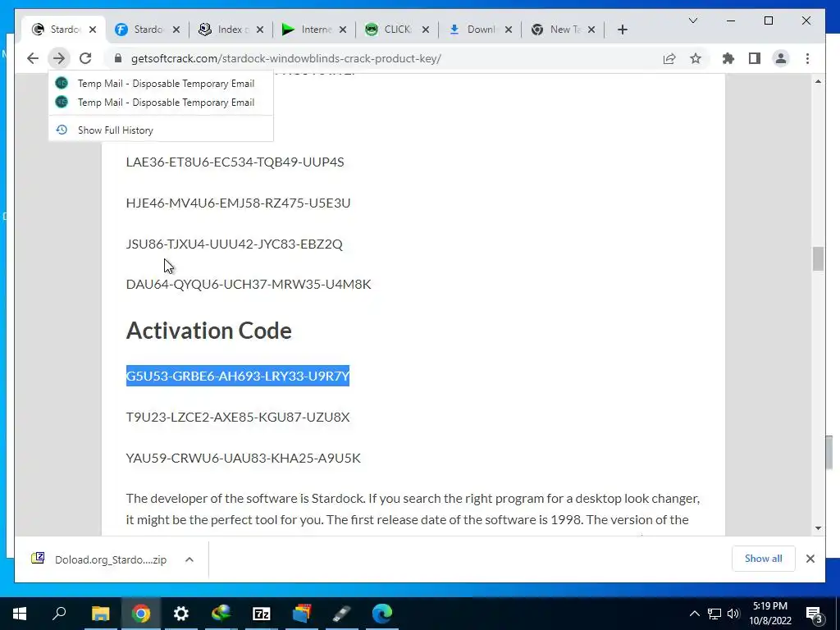Viewport: 840px width, 630px height.
Task: Open Show Full History
Action: [161, 130]
